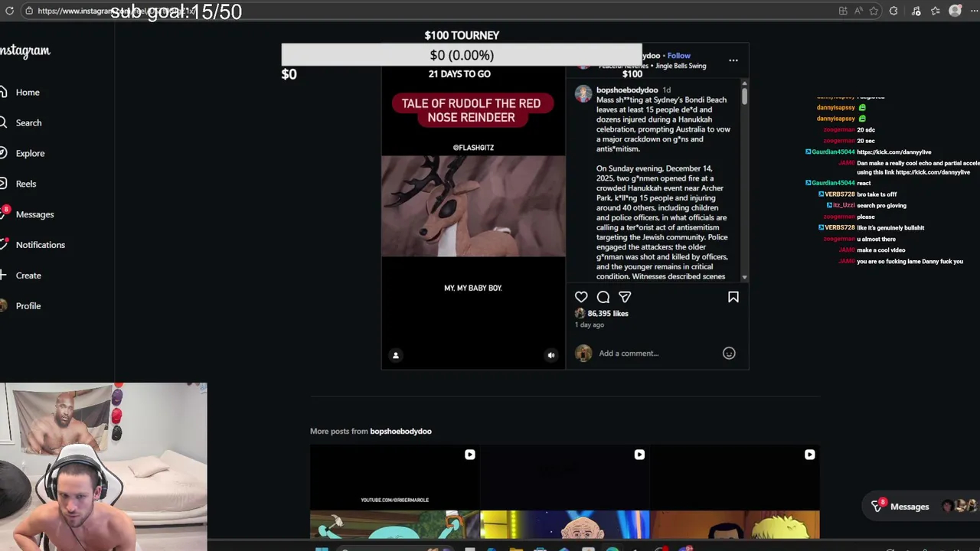Click the Rudolf reindeer video

pyautogui.click(x=473, y=206)
